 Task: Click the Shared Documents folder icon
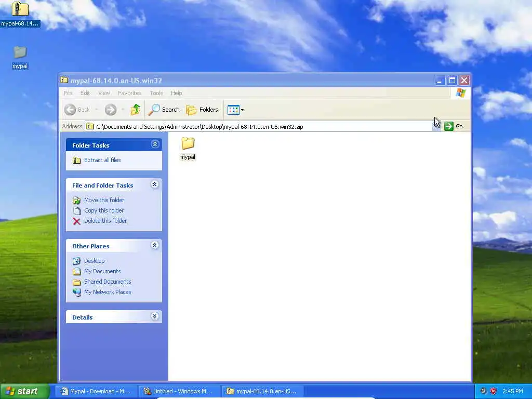(77, 282)
